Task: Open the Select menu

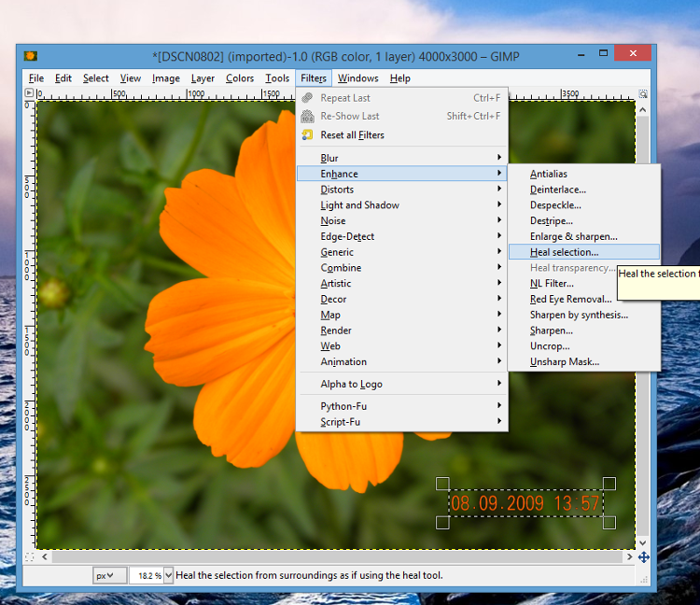Action: point(96,78)
